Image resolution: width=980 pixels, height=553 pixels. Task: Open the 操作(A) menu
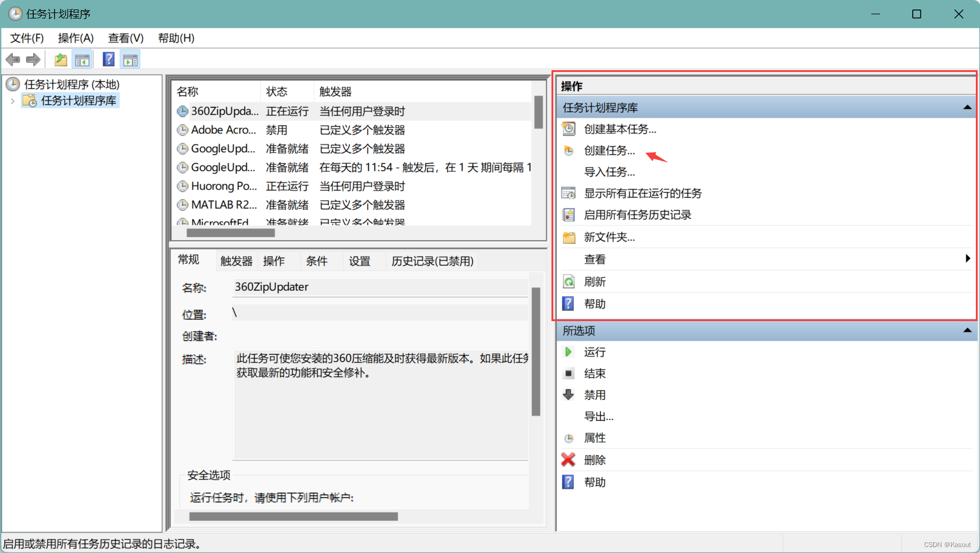click(x=75, y=38)
